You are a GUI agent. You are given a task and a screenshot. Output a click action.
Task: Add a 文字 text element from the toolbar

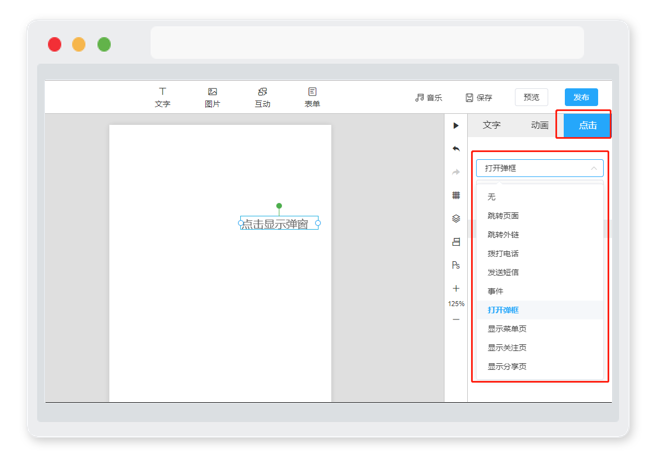(162, 97)
